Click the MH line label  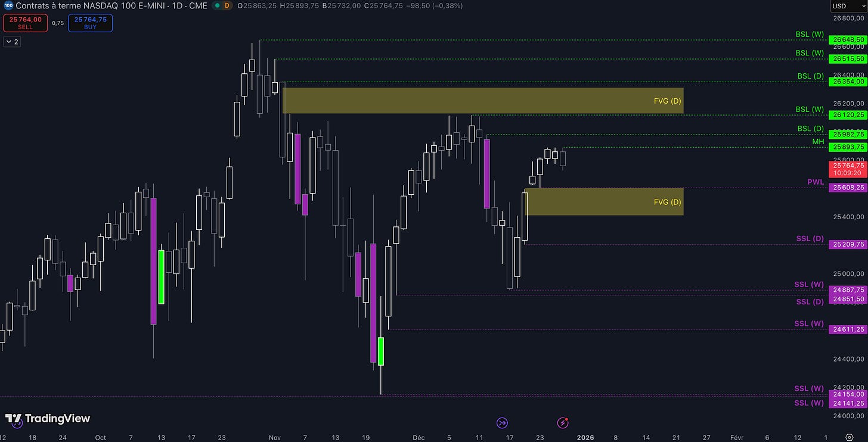818,142
